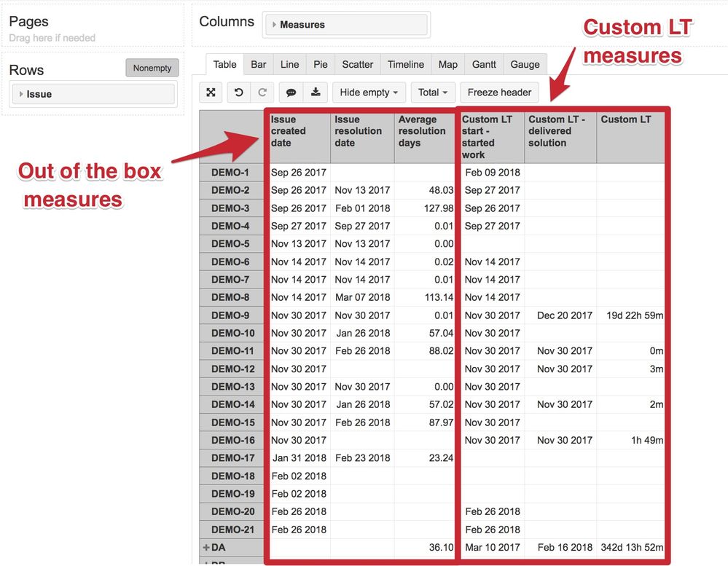Select the DEMO-8 row header
The height and width of the screenshot is (566, 728).
point(231,297)
